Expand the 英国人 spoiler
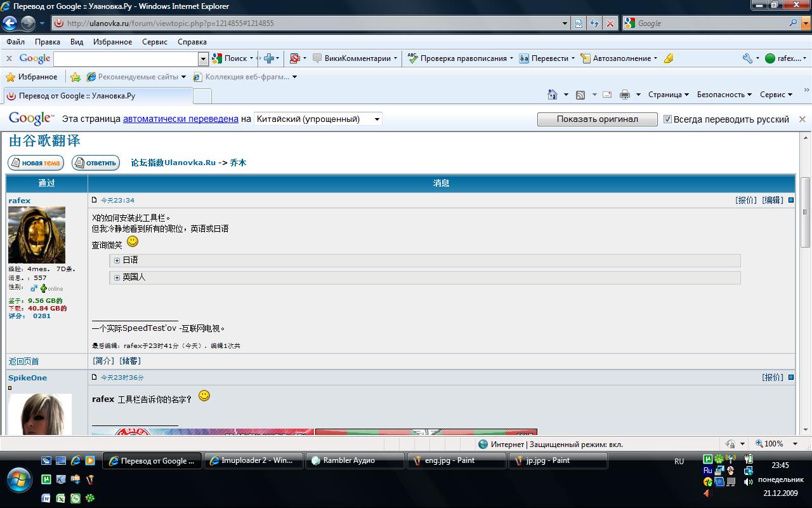The width and height of the screenshot is (812, 508). 117,277
